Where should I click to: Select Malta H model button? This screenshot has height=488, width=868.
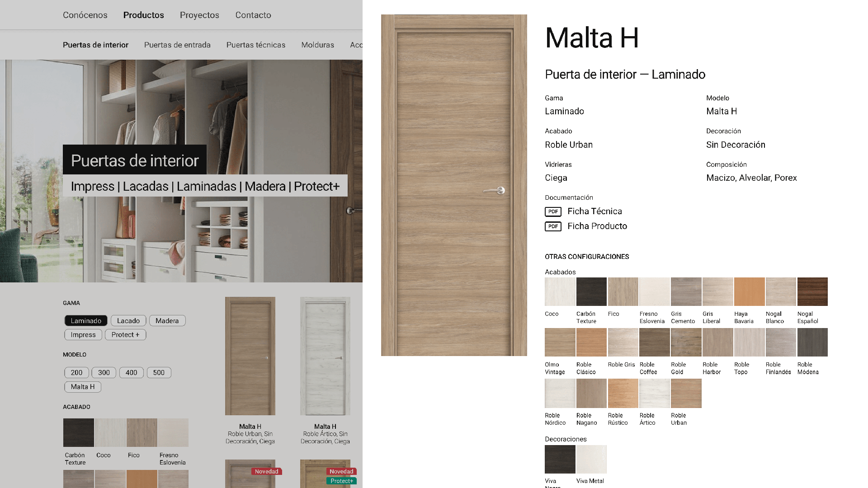coord(83,386)
